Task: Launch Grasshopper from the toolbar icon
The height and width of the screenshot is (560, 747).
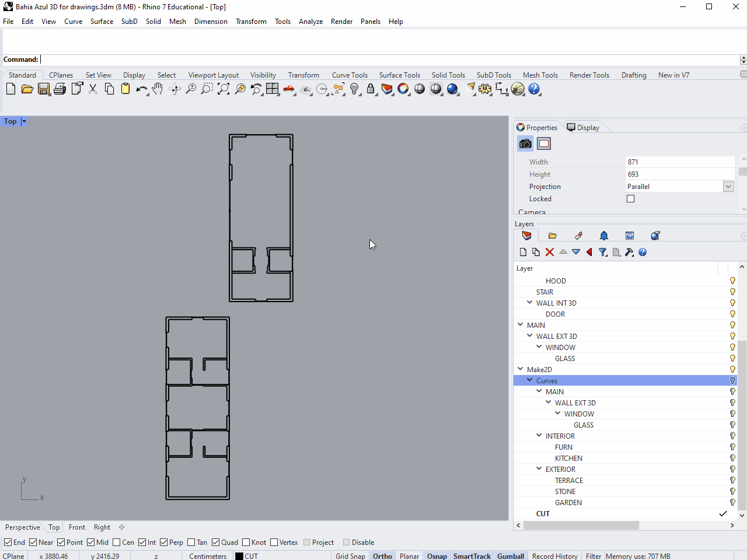Action: pyautogui.click(x=518, y=89)
